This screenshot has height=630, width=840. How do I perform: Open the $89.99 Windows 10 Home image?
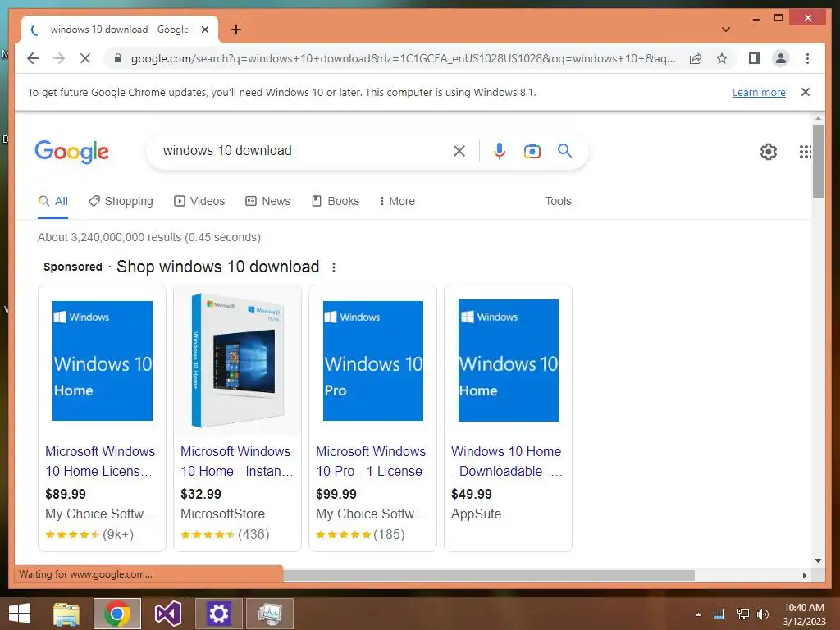tap(103, 361)
